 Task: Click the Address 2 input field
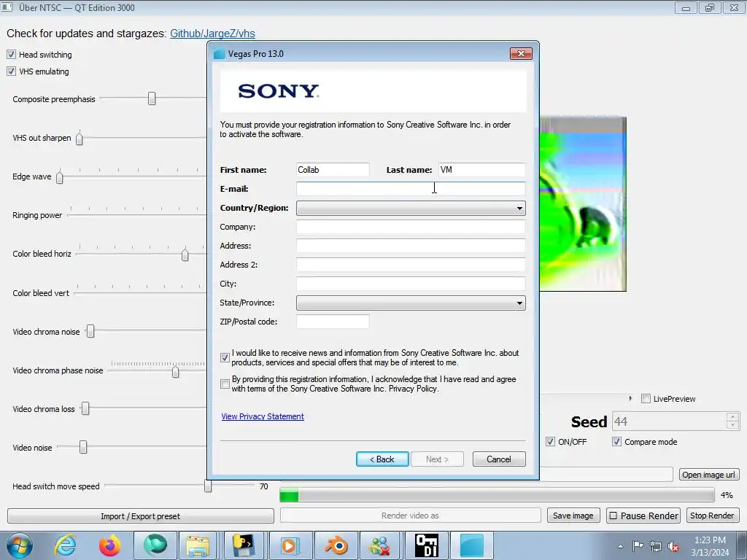tap(411, 265)
